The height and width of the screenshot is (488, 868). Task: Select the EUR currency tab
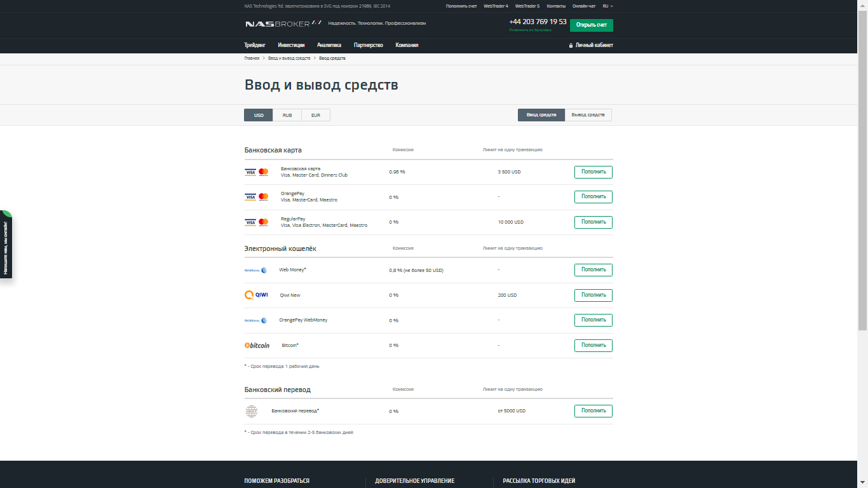pyautogui.click(x=316, y=115)
